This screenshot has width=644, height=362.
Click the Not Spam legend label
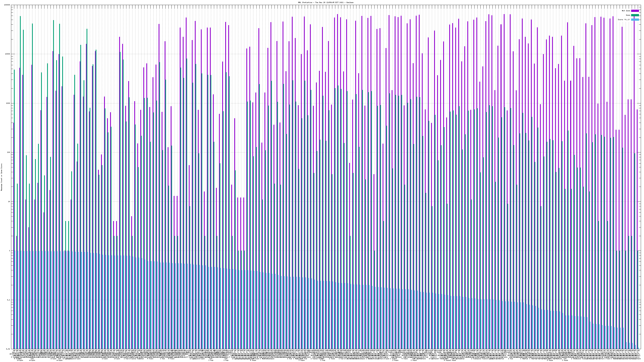[x=626, y=11]
